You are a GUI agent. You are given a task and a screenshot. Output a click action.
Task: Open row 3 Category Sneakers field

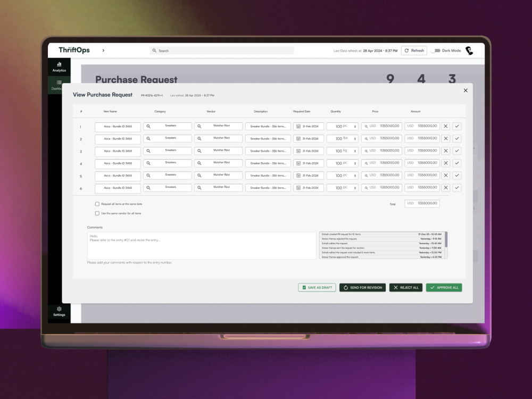[167, 151]
